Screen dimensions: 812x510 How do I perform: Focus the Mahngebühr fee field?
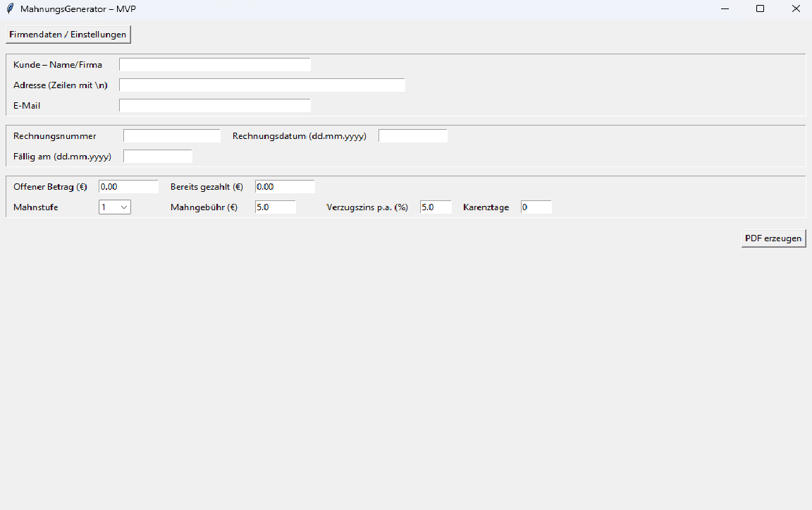tap(275, 207)
